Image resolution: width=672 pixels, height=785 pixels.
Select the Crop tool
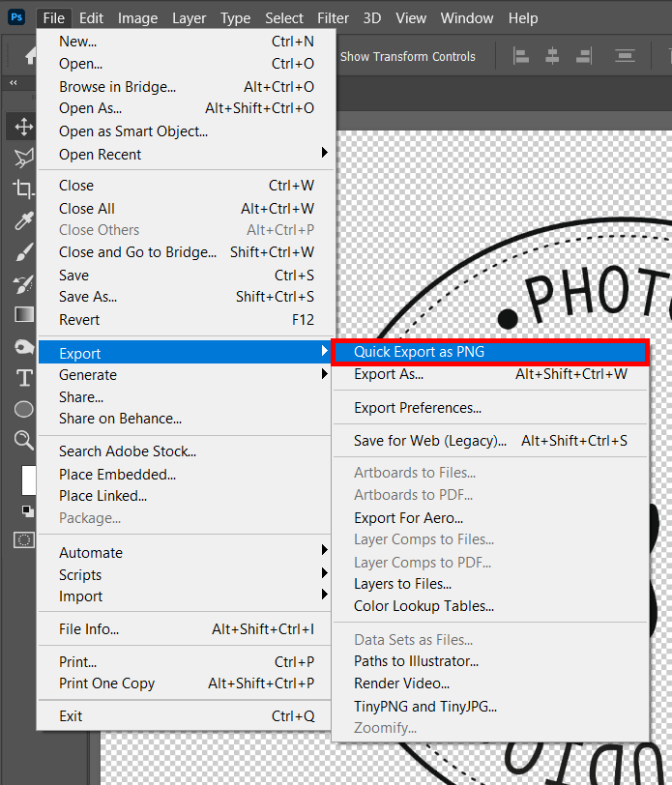coord(23,189)
